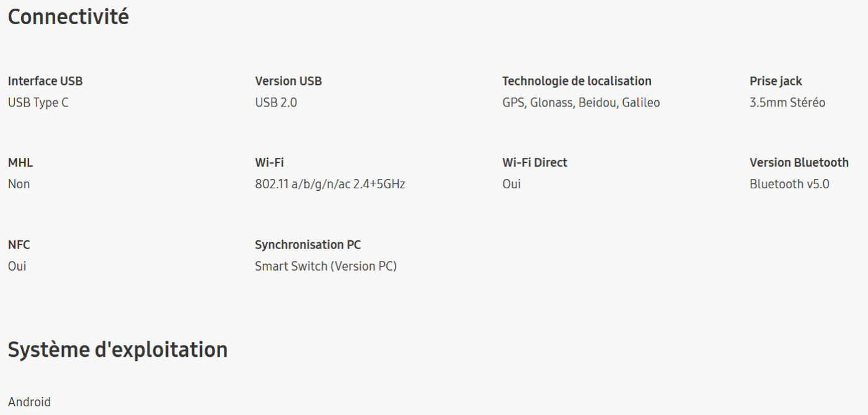Select the Android operating system text
Image resolution: width=868 pixels, height=415 pixels.
[29, 402]
